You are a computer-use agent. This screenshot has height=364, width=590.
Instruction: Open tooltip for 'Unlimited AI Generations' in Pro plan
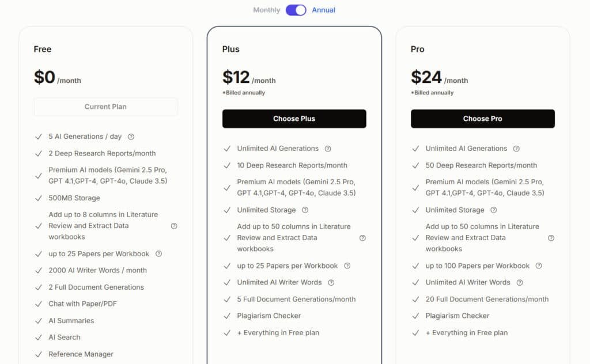tap(516, 149)
